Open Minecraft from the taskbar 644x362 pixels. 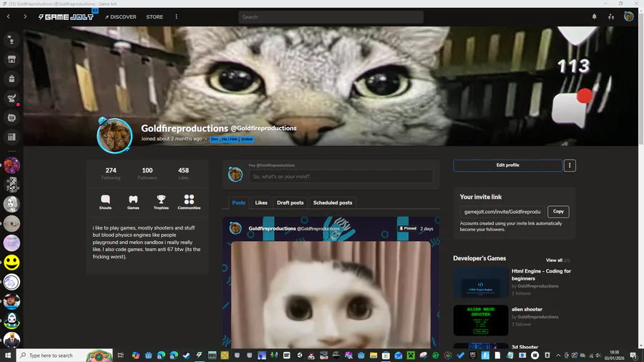pos(411,356)
